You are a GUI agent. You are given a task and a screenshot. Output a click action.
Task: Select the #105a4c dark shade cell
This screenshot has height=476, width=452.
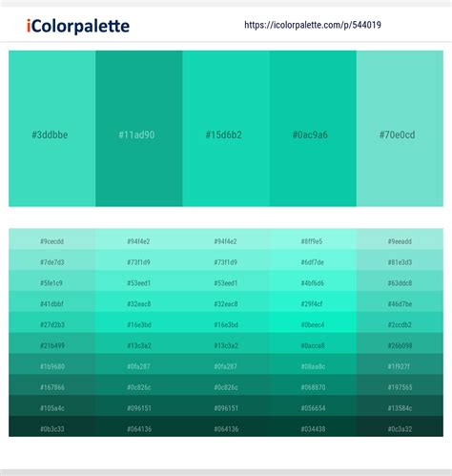click(52, 408)
